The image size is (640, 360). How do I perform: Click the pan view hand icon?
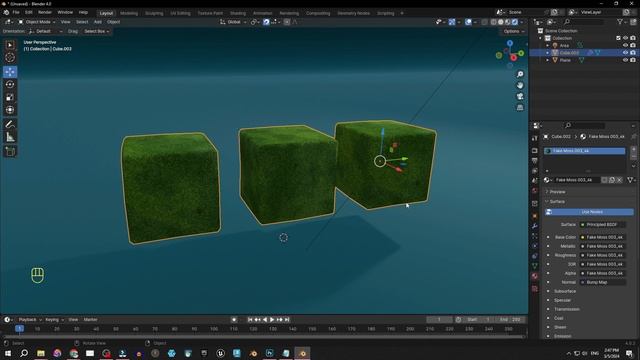(x=520, y=85)
